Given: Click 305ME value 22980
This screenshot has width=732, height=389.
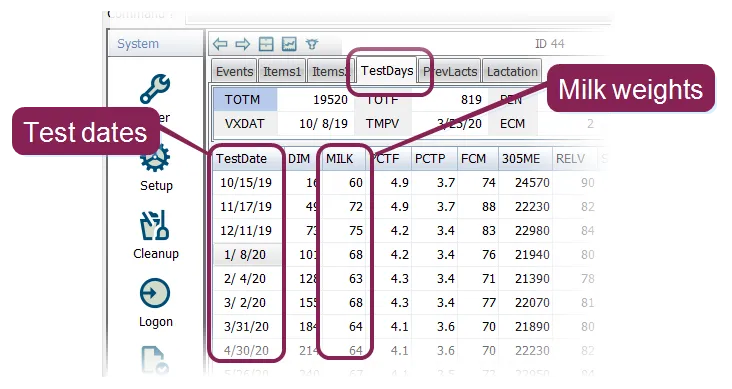Looking at the screenshot, I should (x=532, y=231).
